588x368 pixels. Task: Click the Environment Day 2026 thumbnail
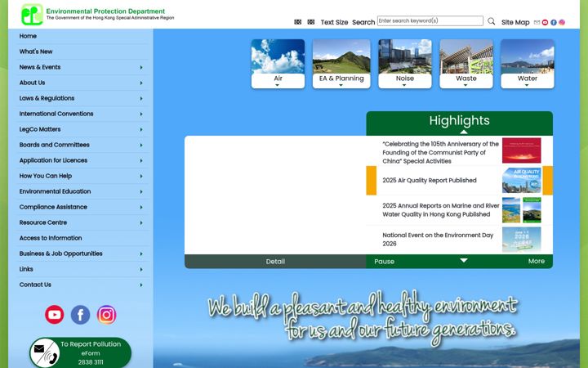point(522,239)
